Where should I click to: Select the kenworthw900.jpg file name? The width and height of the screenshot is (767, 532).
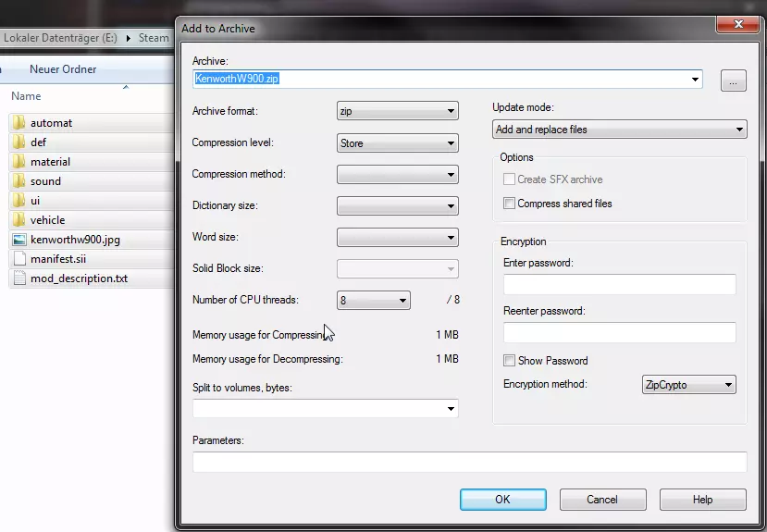point(75,240)
